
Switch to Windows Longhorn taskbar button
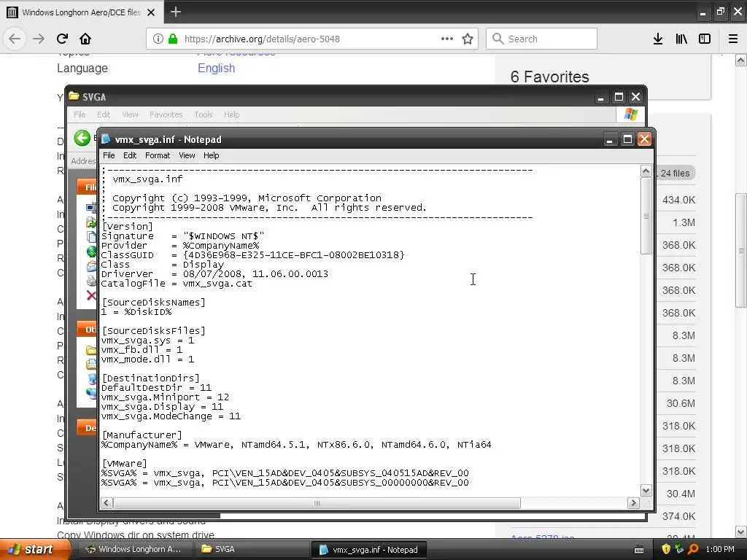pos(133,549)
